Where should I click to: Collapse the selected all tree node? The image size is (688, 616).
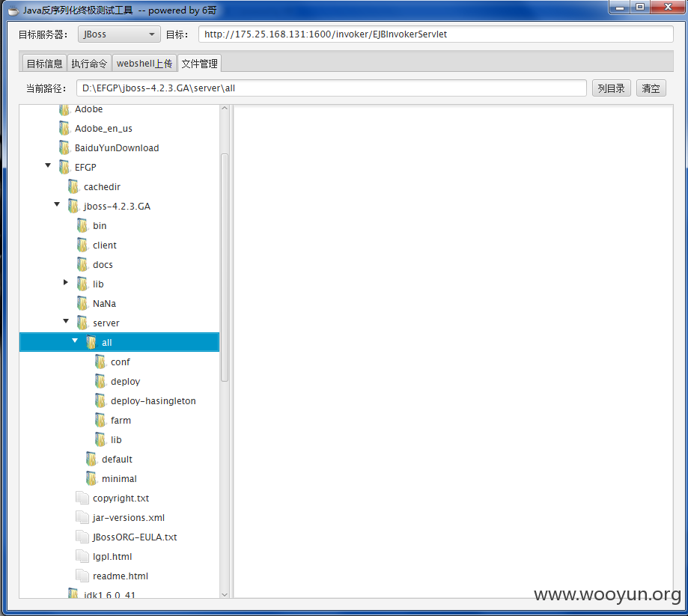(x=75, y=341)
